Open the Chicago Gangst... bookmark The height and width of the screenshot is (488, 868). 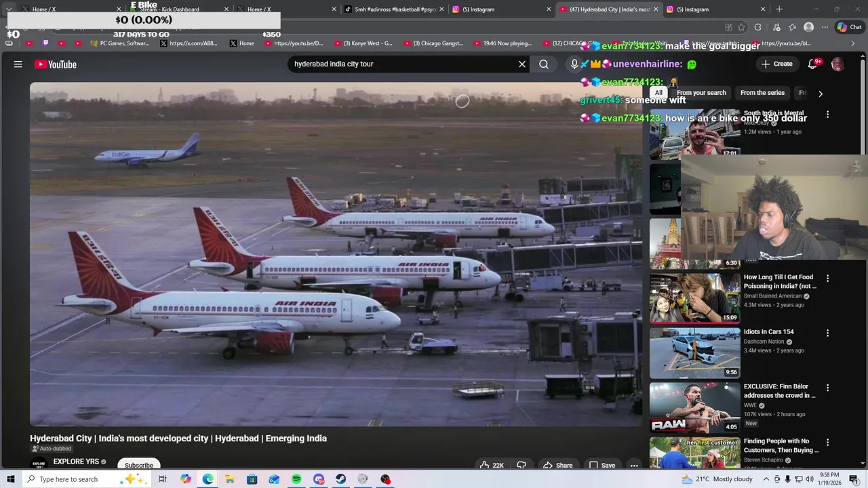[x=433, y=43]
